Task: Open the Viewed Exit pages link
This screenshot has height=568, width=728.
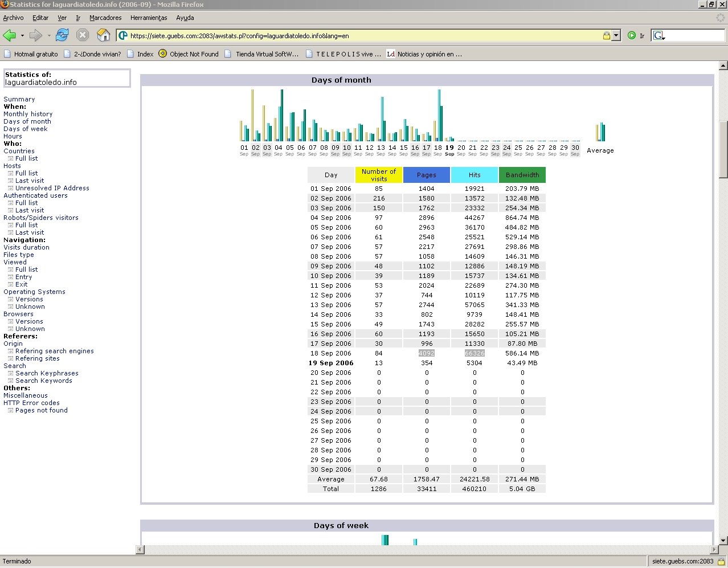Action: point(21,284)
